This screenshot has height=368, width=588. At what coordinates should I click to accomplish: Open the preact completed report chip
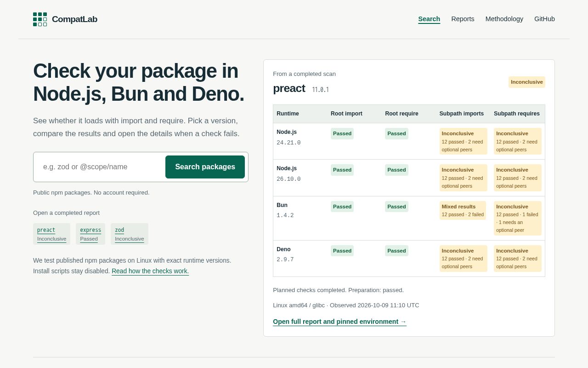pos(51,234)
